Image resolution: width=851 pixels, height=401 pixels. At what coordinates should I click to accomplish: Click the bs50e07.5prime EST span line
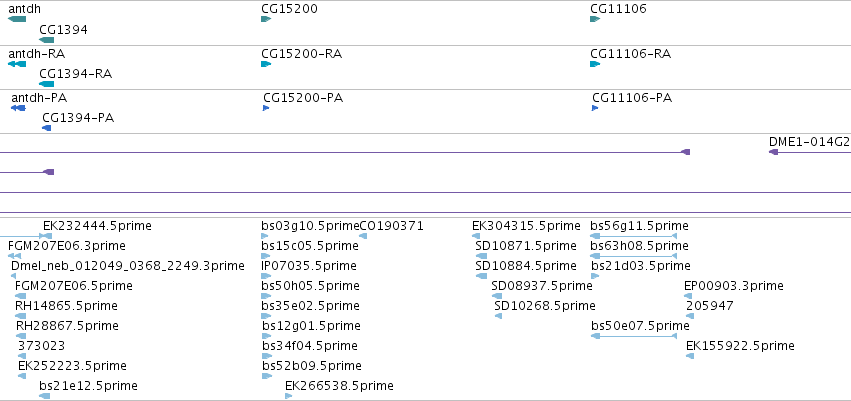(633, 336)
